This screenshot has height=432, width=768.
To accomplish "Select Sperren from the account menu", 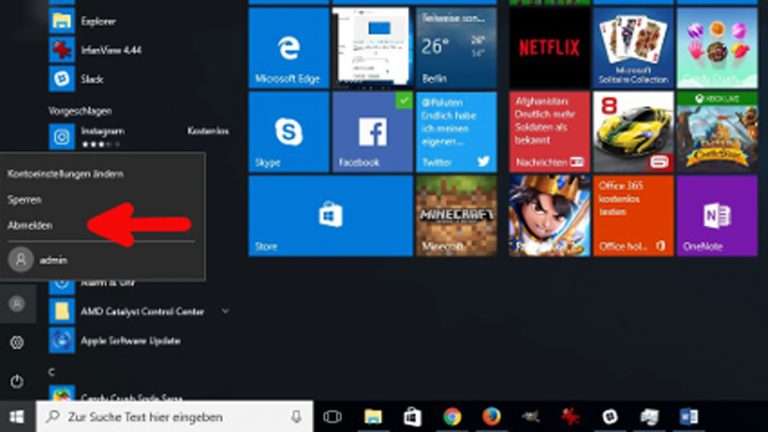I will click(25, 200).
